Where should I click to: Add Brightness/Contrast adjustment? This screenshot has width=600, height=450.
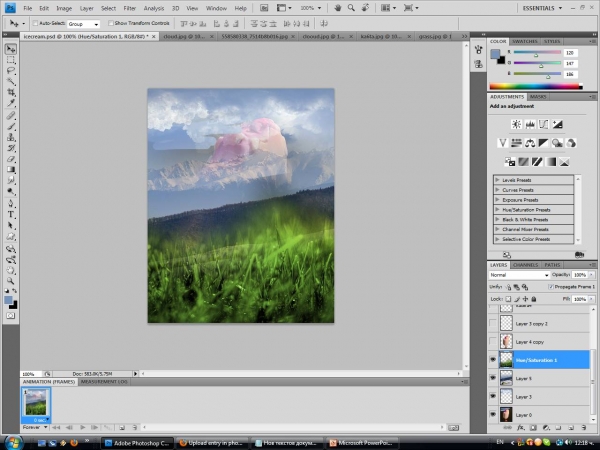tap(516, 124)
